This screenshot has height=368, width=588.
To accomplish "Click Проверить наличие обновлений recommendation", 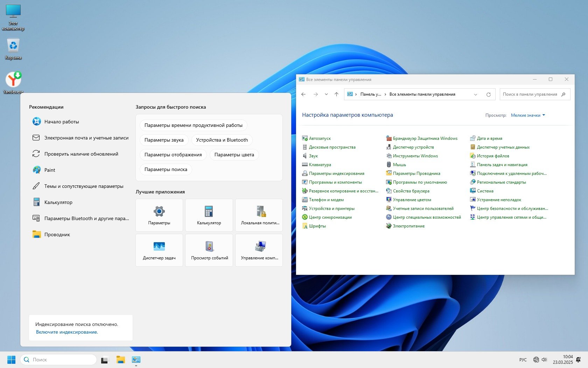I will (81, 154).
